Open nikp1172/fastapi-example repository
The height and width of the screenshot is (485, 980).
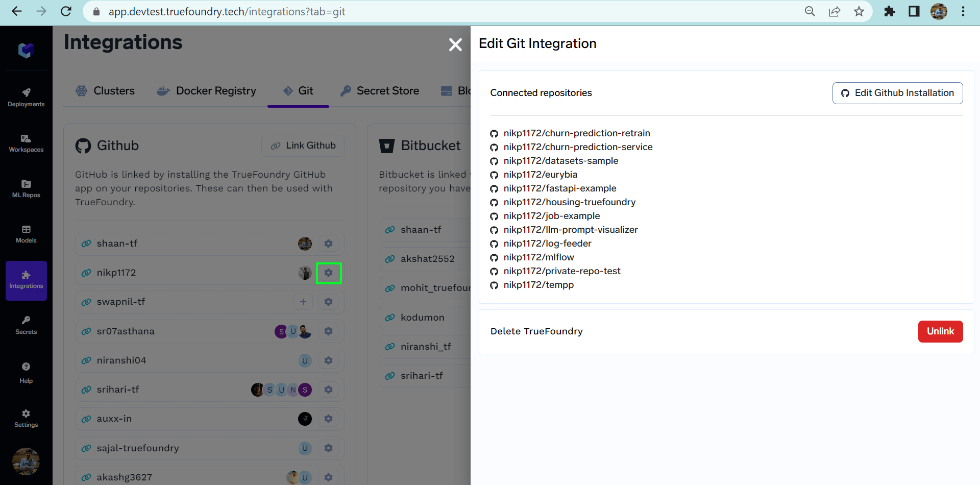(560, 188)
